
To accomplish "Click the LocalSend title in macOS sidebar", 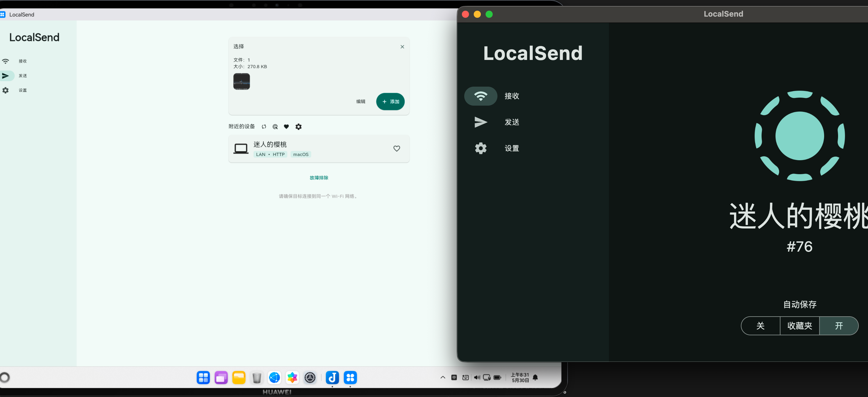I will click(x=533, y=53).
